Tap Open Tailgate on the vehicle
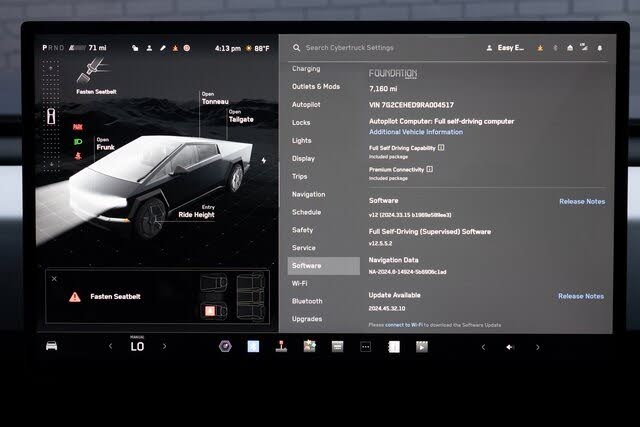This screenshot has height=427, width=640. point(241,116)
